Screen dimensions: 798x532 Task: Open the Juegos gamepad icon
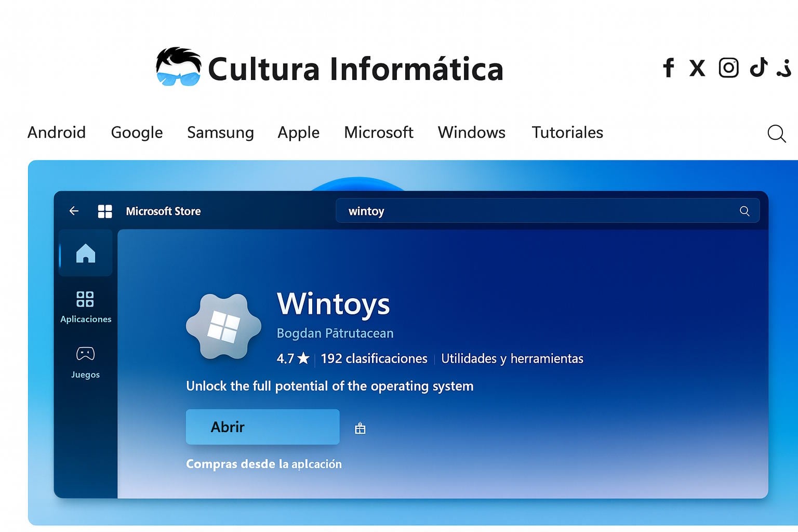(85, 354)
